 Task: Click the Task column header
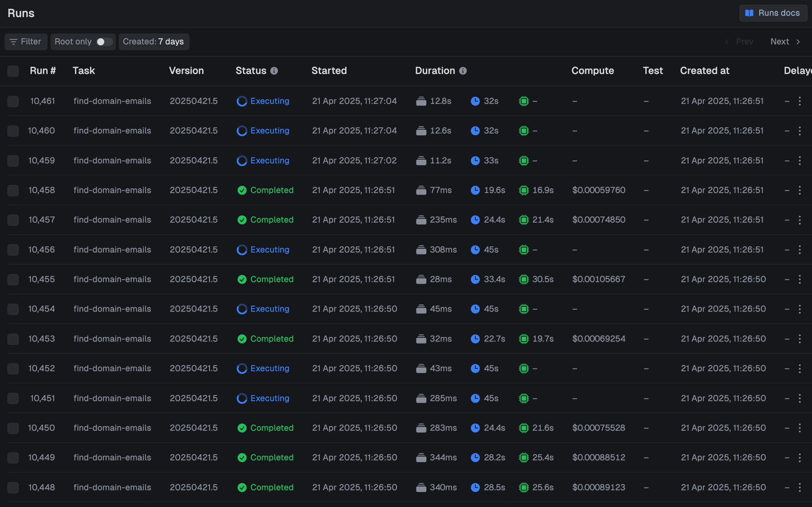point(84,71)
